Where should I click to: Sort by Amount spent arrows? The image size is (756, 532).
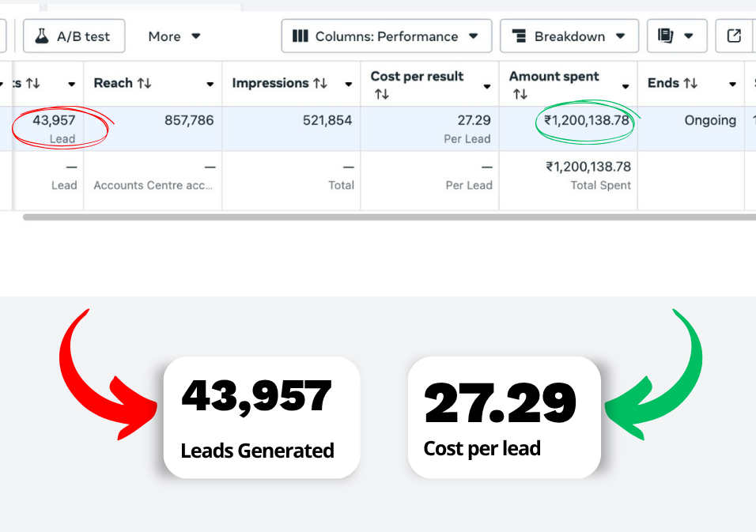click(520, 94)
